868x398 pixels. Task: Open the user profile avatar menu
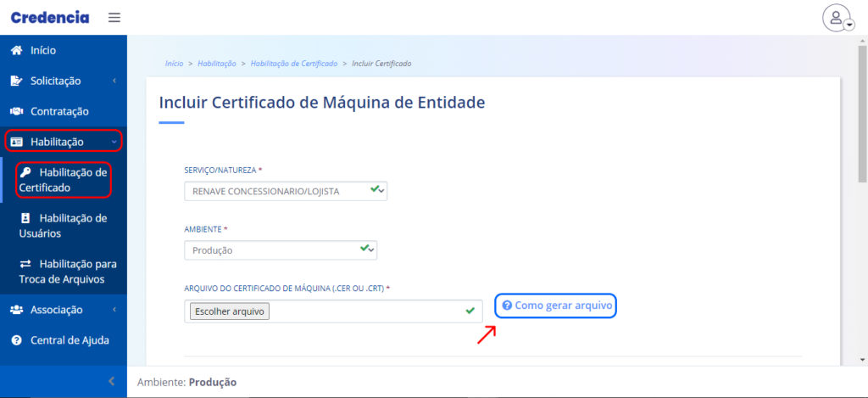[x=836, y=18]
